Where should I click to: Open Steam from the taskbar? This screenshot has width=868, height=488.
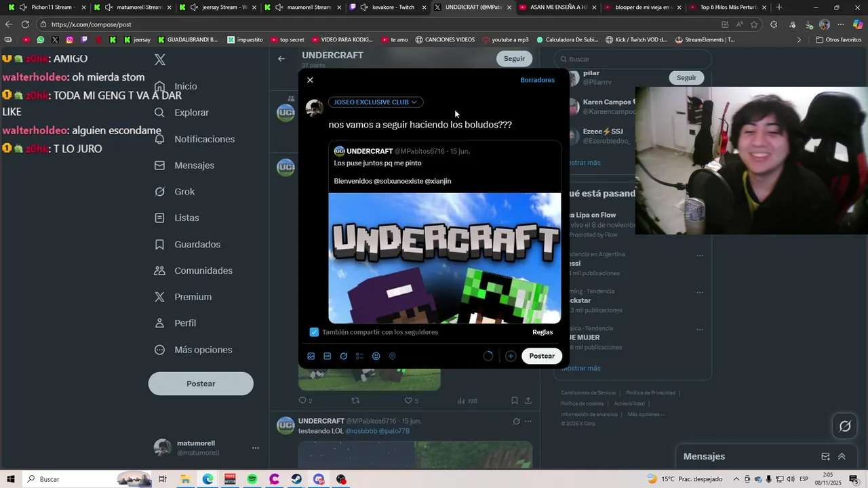pyautogui.click(x=297, y=479)
